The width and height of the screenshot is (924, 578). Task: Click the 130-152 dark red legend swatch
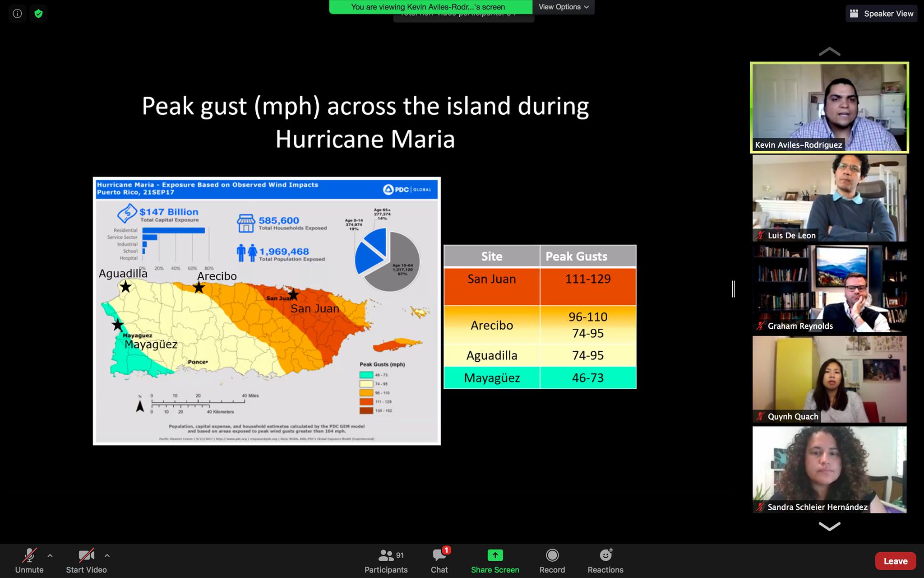(366, 411)
